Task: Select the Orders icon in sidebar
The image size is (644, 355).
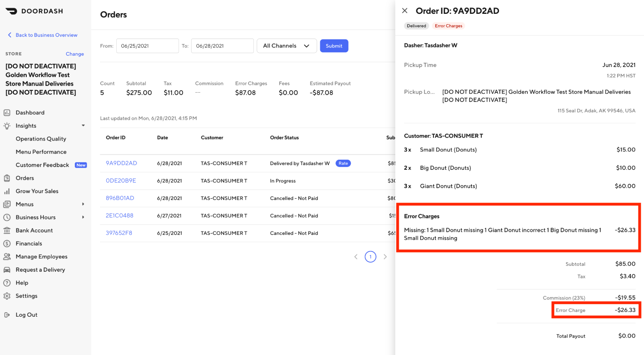Action: click(8, 178)
